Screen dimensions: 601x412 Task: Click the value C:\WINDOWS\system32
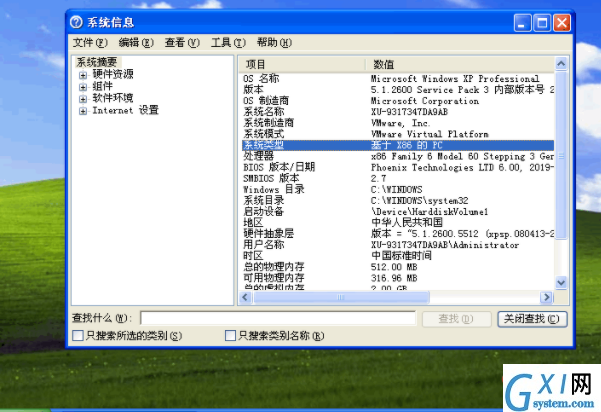pyautogui.click(x=419, y=201)
